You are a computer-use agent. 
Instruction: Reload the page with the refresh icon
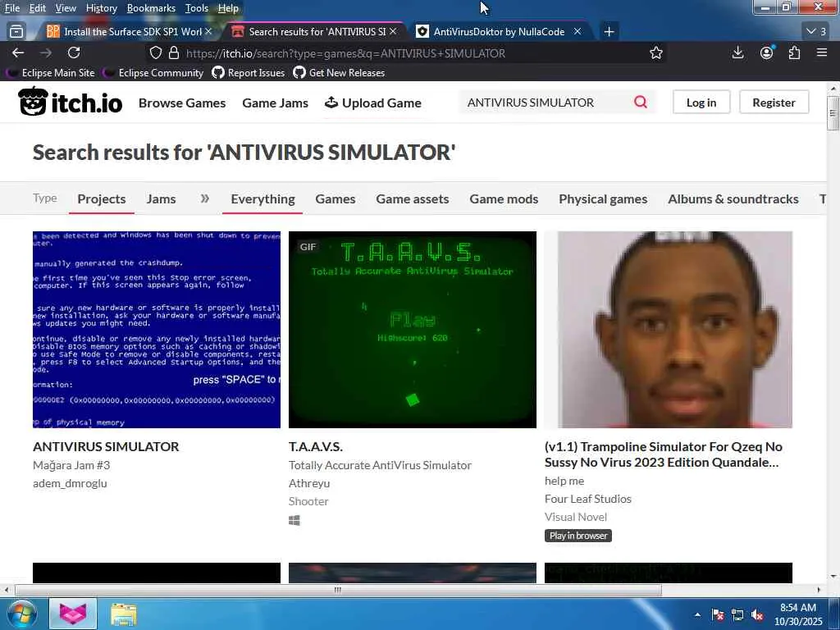(x=74, y=52)
